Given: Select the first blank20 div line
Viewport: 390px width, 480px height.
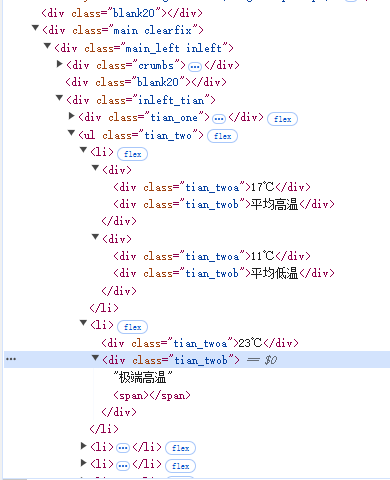Looking at the screenshot, I should pyautogui.click(x=122, y=13).
